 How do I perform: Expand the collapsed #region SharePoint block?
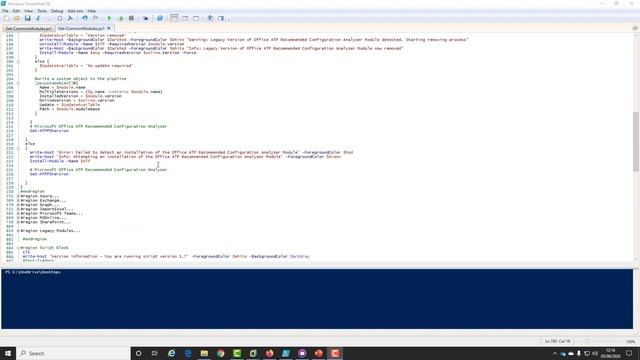(18, 222)
